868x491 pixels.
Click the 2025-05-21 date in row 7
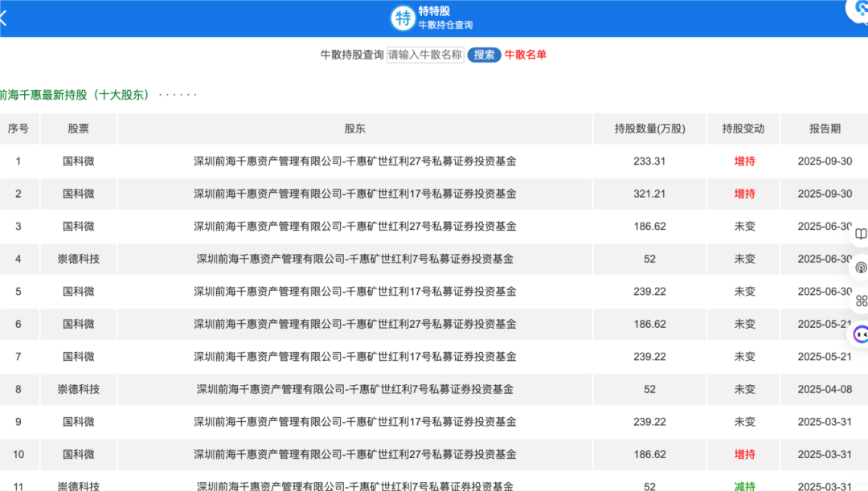825,357
